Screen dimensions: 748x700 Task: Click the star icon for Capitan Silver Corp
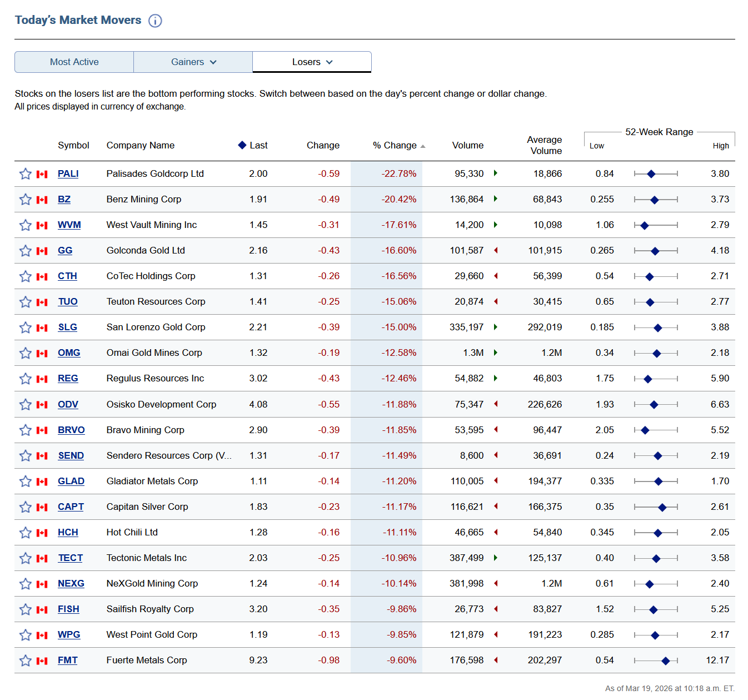(26, 507)
